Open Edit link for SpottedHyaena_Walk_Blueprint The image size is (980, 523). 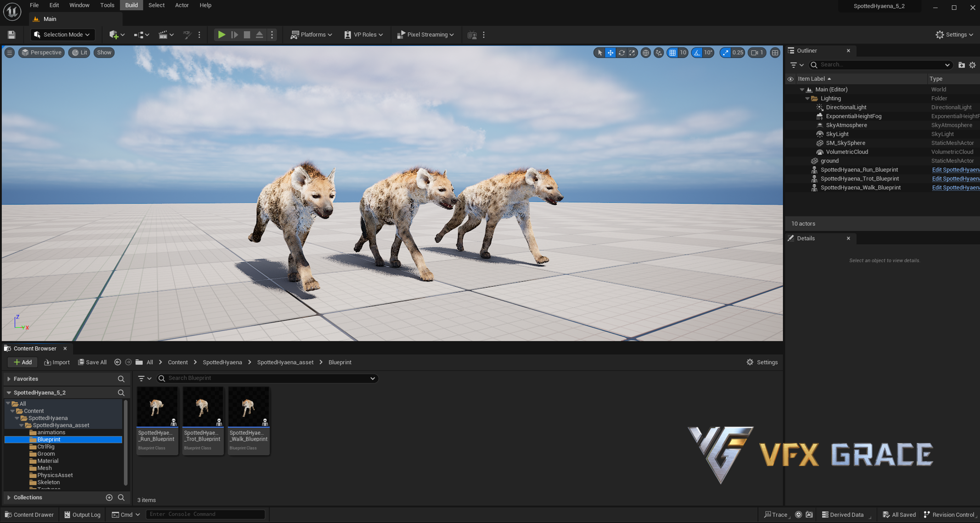[956, 188]
